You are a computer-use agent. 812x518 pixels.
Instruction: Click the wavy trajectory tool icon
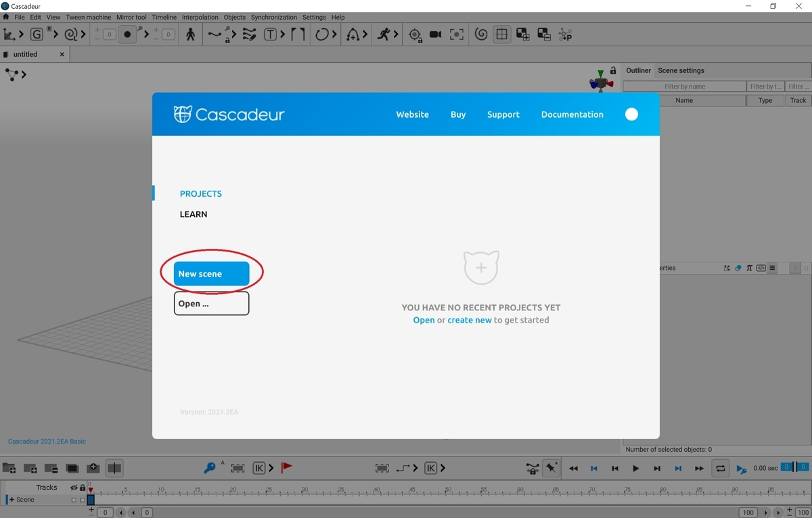pos(215,34)
